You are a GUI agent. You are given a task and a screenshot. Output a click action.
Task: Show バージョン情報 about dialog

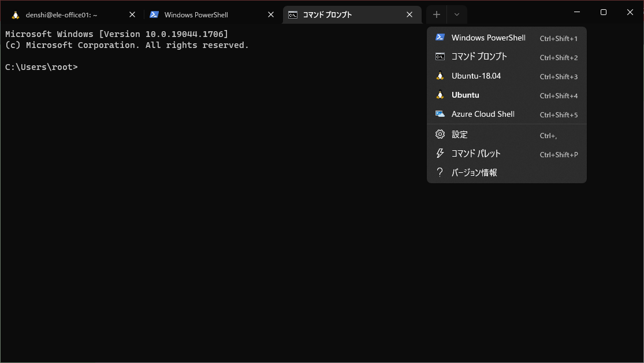click(507, 173)
